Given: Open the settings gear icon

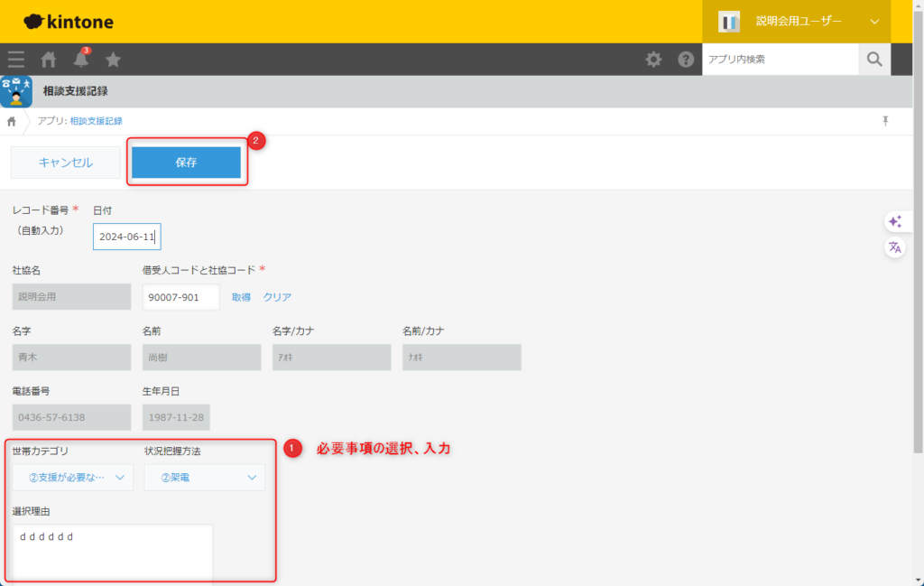Looking at the screenshot, I should point(653,60).
